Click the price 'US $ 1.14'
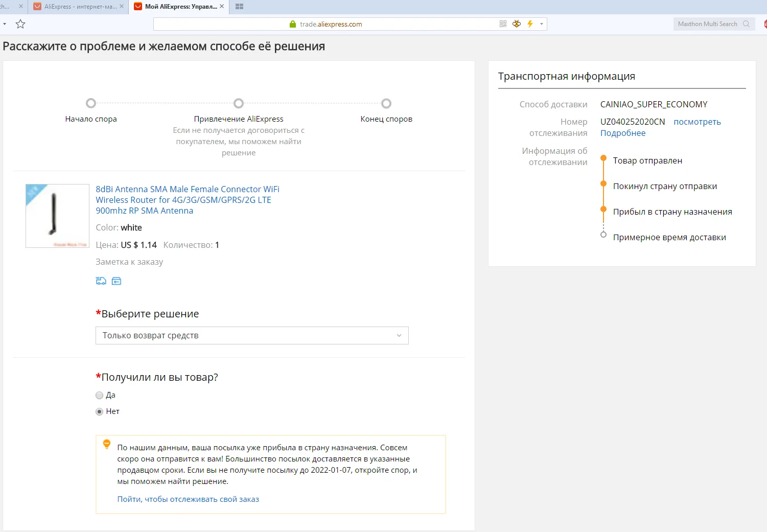Screen dimensions: 767x532 tap(138, 245)
